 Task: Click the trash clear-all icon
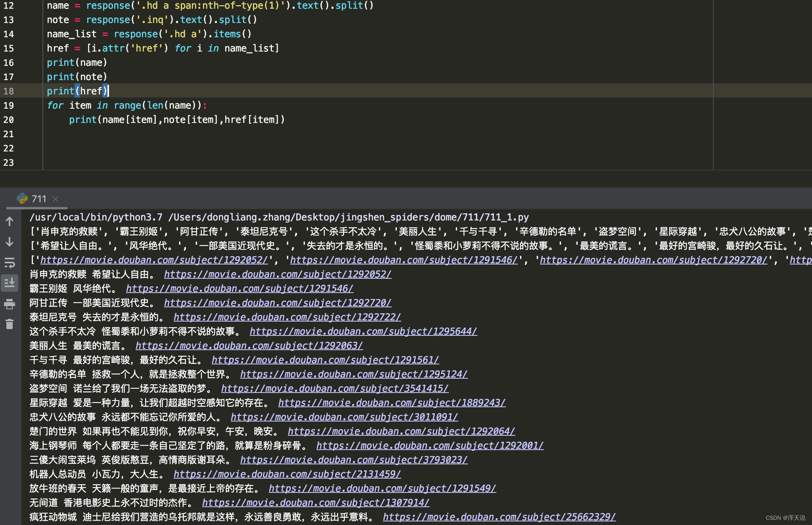click(10, 324)
